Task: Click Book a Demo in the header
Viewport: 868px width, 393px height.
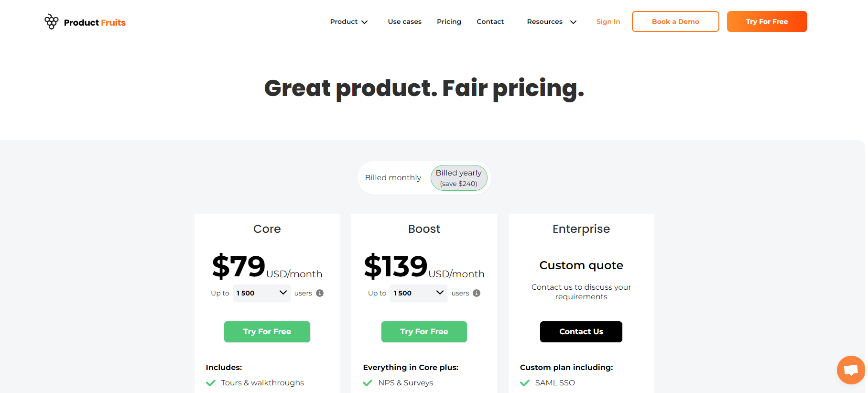Action: tap(675, 22)
